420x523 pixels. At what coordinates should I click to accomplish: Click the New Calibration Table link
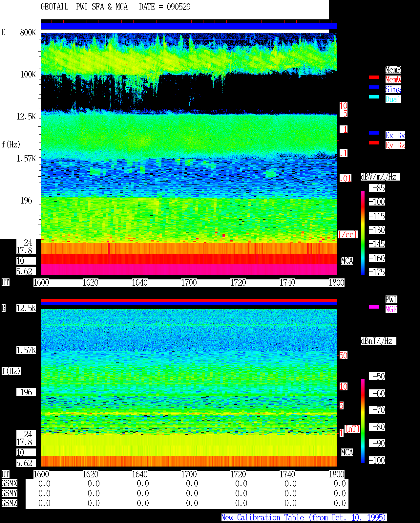[x=304, y=518]
